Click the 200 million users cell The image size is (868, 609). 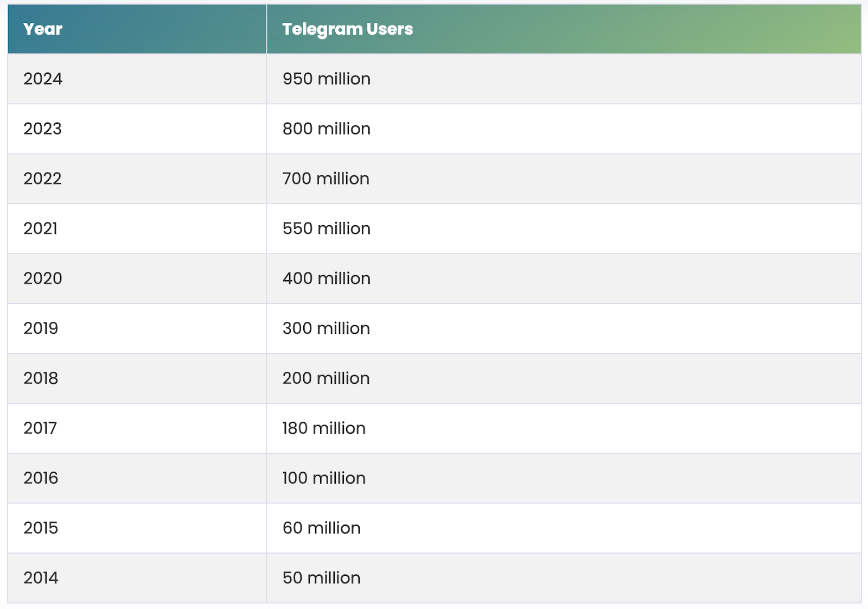point(326,378)
